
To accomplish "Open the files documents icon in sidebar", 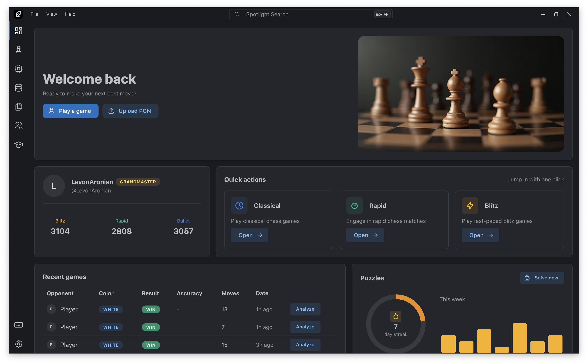I will pyautogui.click(x=19, y=107).
